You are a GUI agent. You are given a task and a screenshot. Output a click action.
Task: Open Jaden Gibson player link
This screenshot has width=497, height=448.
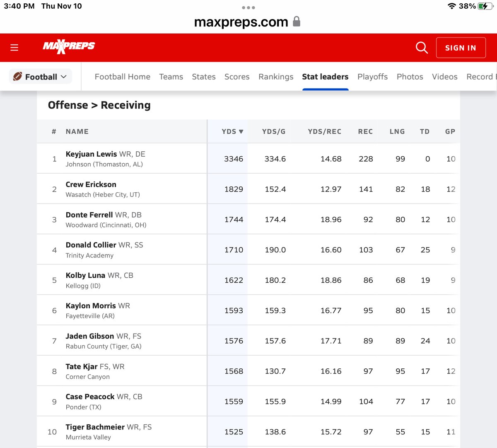click(x=89, y=336)
